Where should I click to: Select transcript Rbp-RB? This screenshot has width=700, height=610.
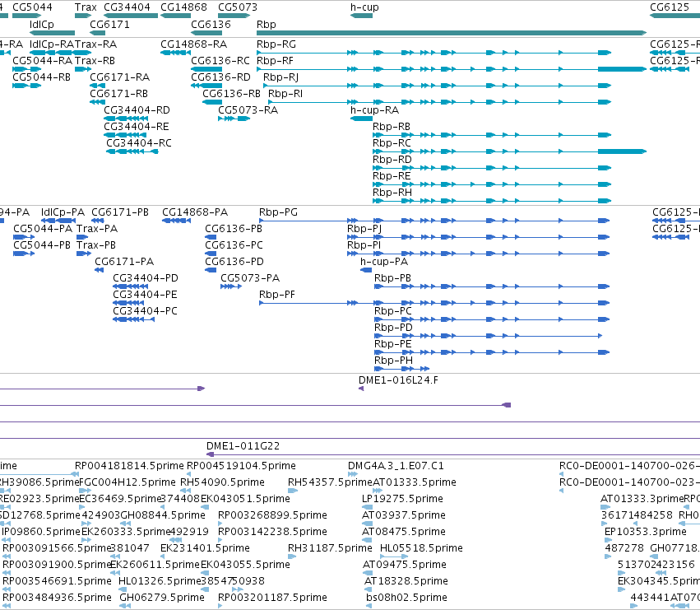391,127
